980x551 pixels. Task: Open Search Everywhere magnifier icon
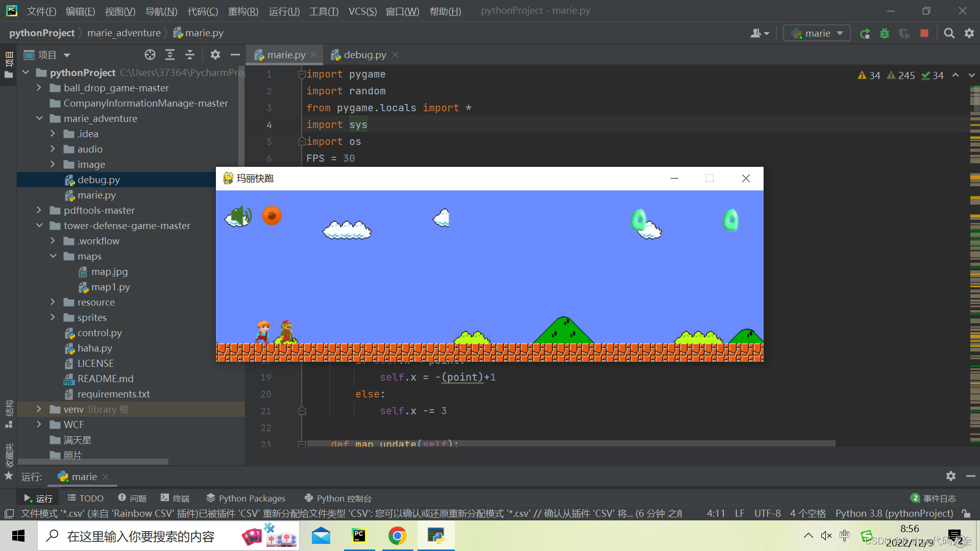click(x=949, y=34)
